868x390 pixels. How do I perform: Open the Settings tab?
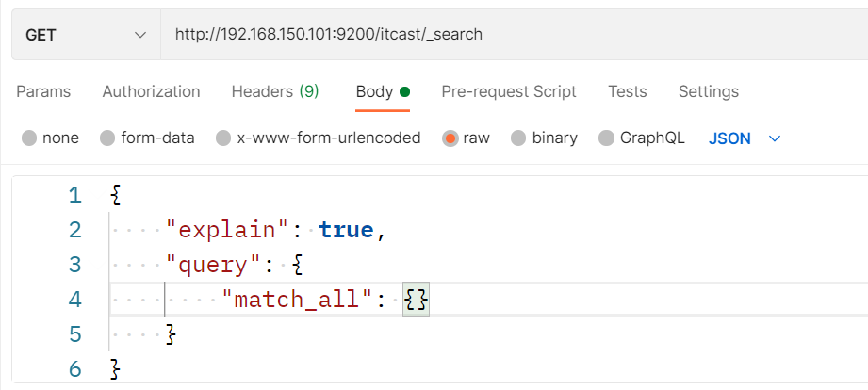(709, 91)
